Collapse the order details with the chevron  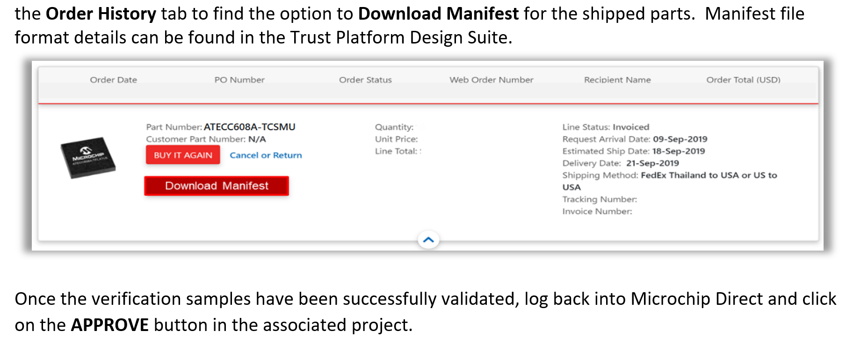428,239
